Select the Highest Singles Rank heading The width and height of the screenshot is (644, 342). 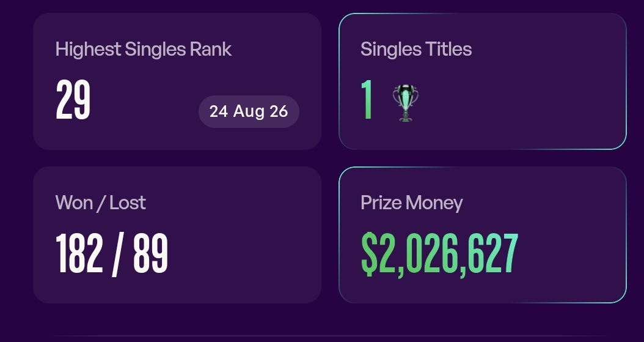click(x=144, y=50)
